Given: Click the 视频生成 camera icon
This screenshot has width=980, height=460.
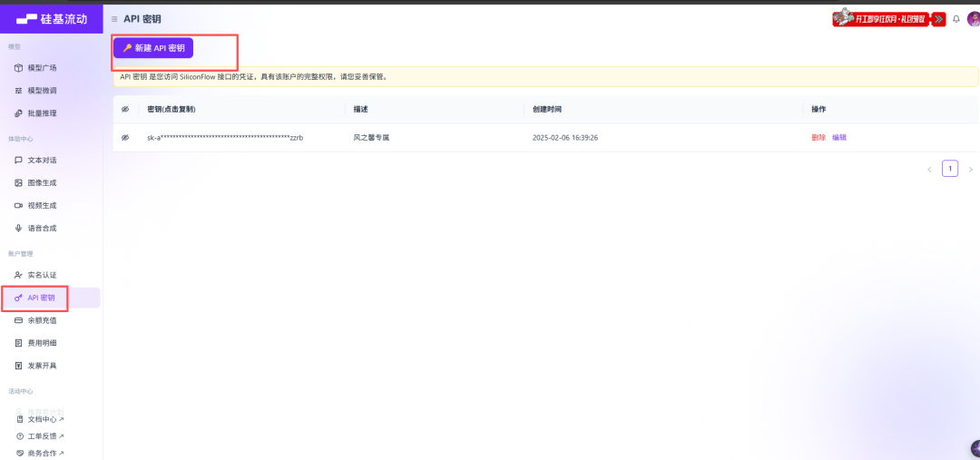Looking at the screenshot, I should [x=19, y=206].
